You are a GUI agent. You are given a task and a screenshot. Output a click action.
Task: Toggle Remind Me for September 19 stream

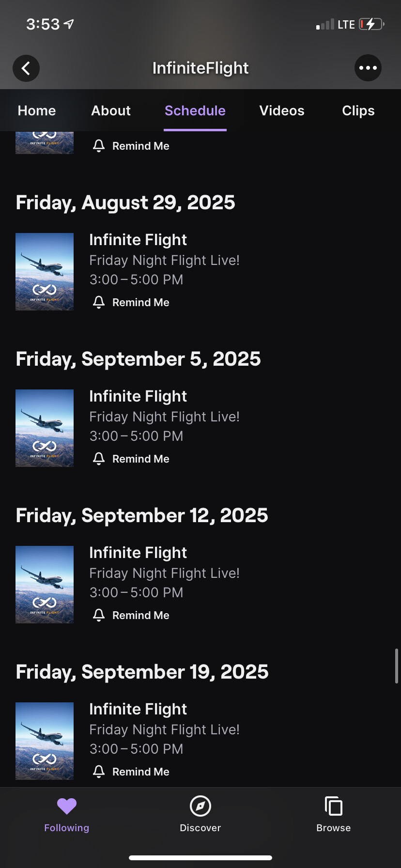tap(131, 772)
